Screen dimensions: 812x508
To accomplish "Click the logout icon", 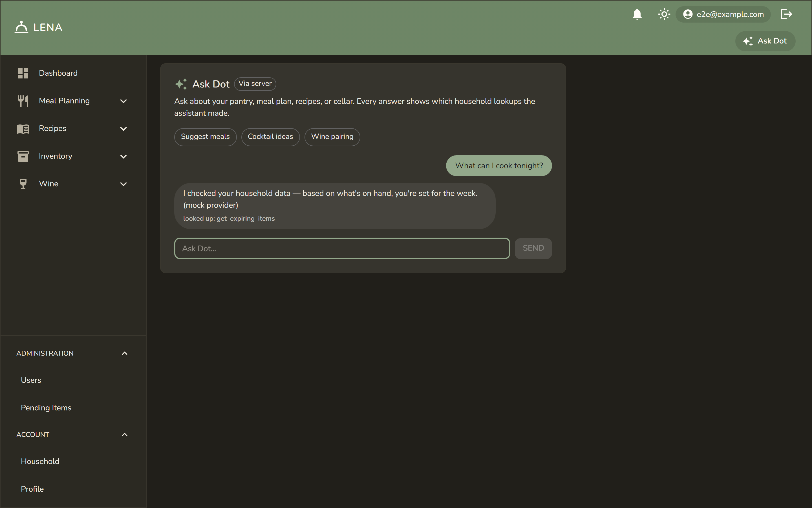I will coord(786,14).
